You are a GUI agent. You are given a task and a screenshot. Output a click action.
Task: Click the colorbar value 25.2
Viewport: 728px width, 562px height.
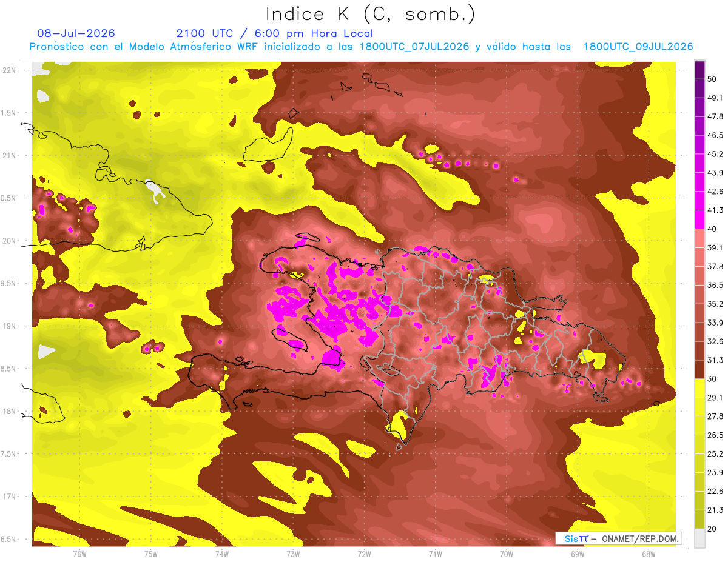pos(715,453)
